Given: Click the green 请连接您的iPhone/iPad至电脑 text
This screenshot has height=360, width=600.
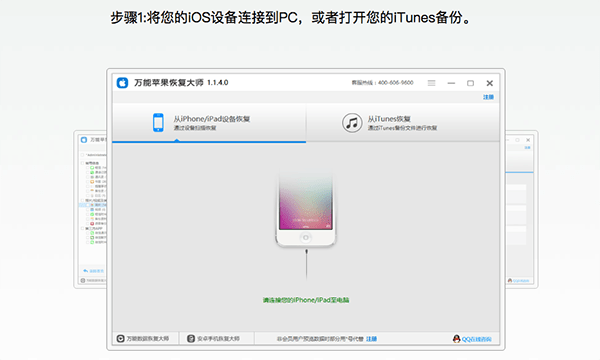Looking at the screenshot, I should pos(306,300).
